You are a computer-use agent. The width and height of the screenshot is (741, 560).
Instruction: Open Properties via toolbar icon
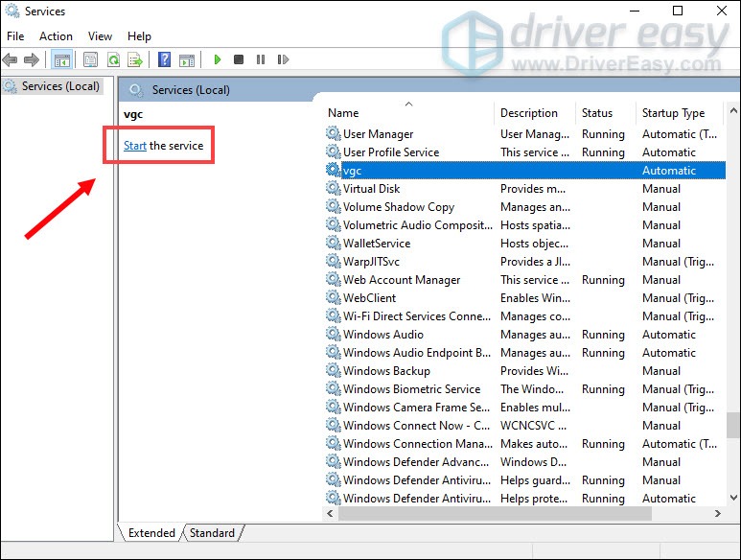pos(91,59)
